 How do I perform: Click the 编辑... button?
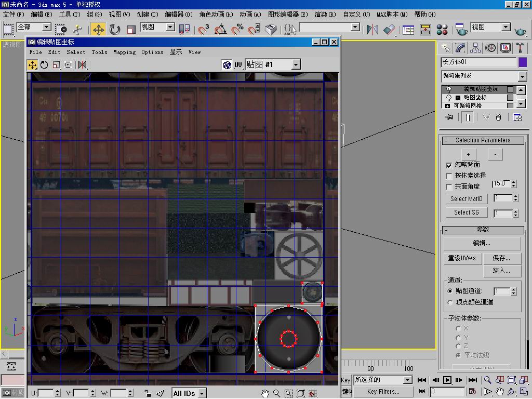pyautogui.click(x=482, y=243)
